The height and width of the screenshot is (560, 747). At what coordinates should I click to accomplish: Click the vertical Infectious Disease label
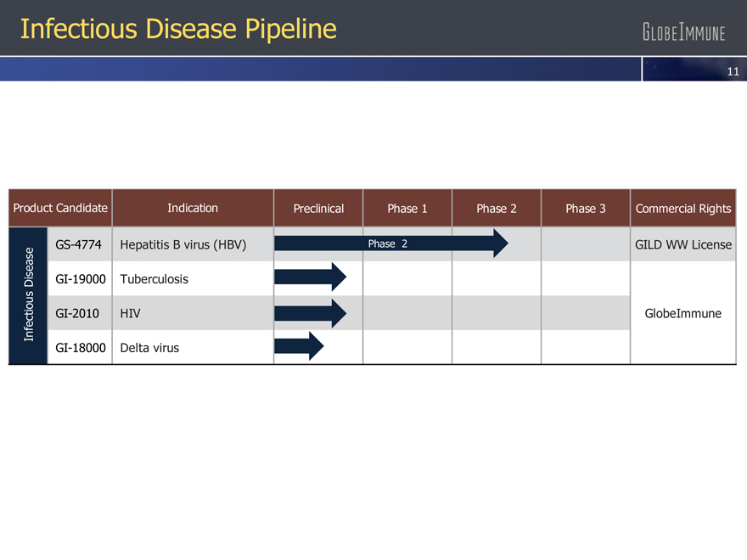pyautogui.click(x=28, y=295)
